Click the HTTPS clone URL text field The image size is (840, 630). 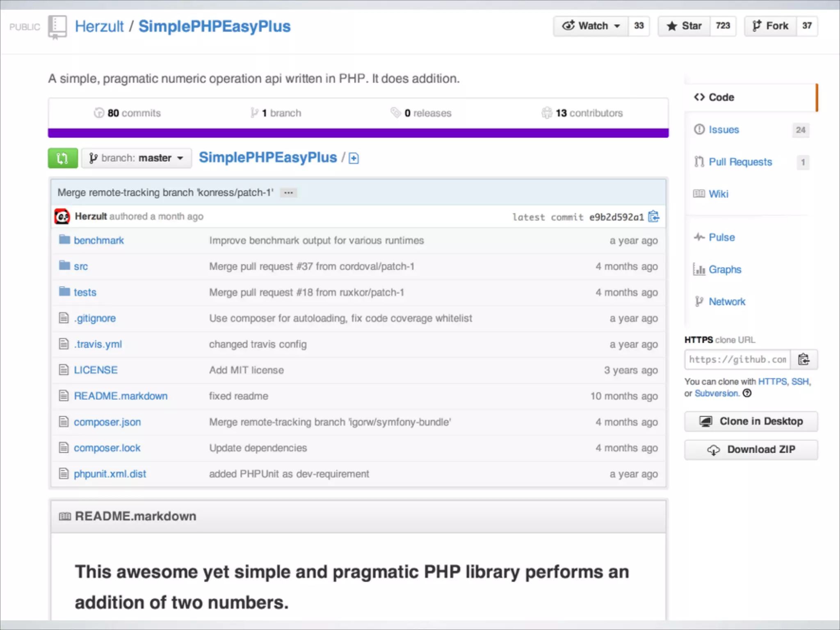[737, 360]
